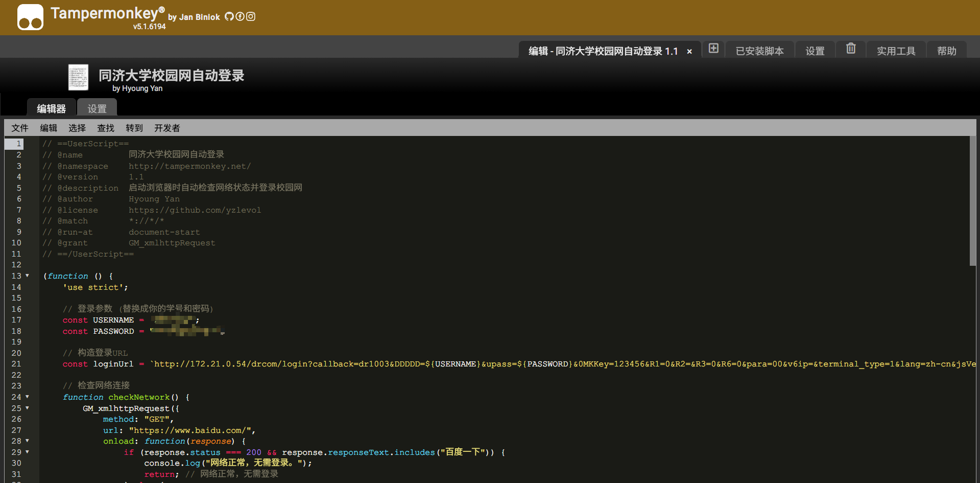Click the checkNetwork function name
980x483 pixels.
(x=139, y=397)
